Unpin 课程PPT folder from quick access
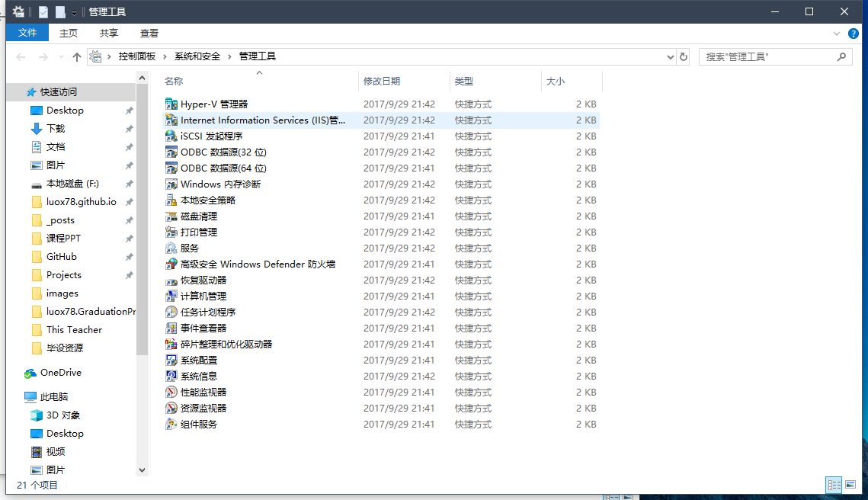 [x=129, y=239]
